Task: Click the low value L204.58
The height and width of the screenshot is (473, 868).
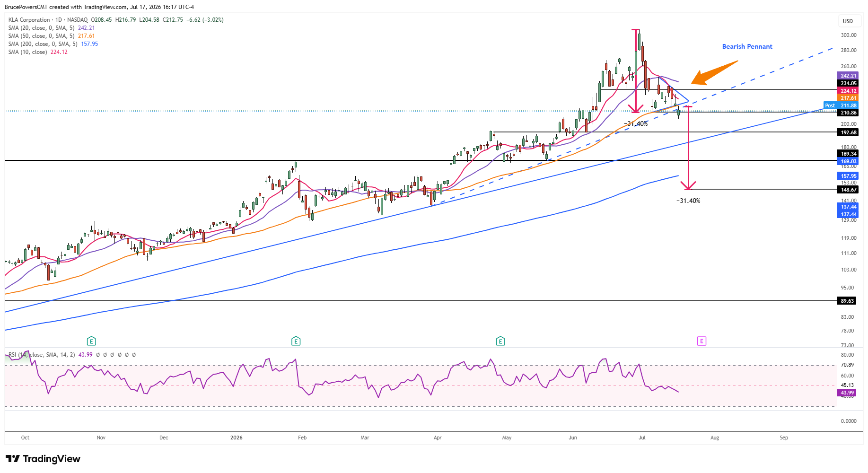Action: tap(149, 20)
